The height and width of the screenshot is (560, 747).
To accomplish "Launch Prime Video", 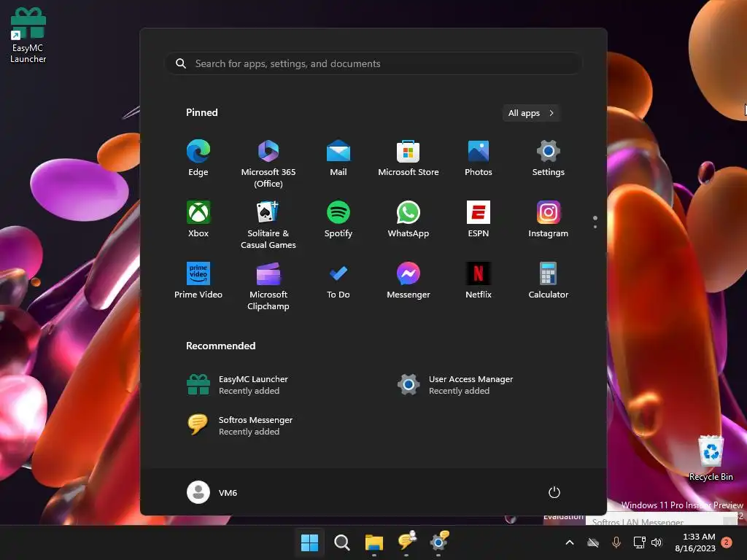I will click(198, 281).
